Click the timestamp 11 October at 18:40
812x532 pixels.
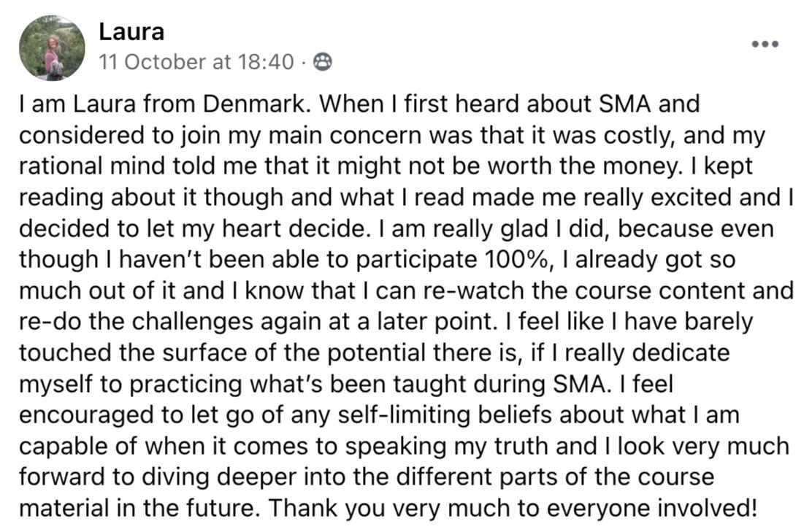point(196,63)
